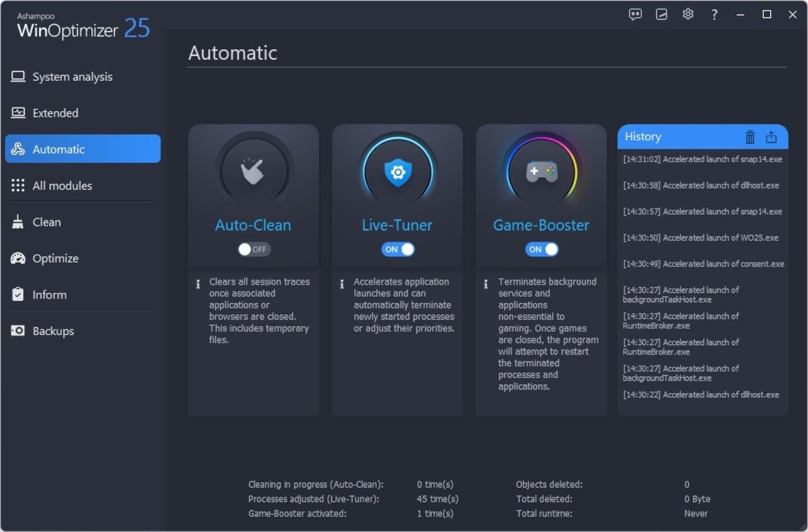This screenshot has height=532, width=808.
Task: Click the clipboard icon beside Inform
Action: (18, 295)
